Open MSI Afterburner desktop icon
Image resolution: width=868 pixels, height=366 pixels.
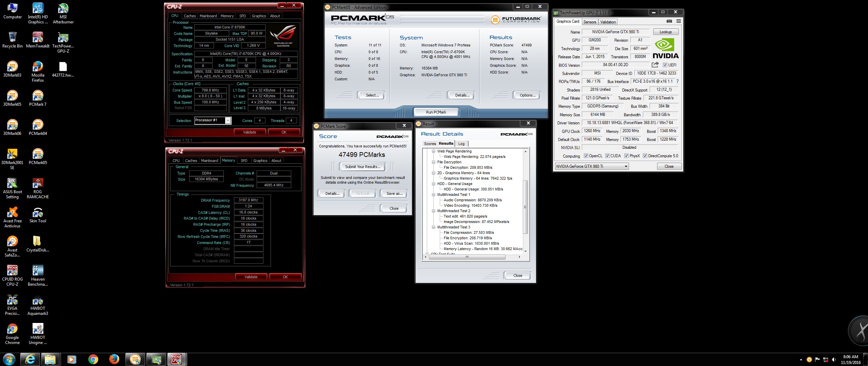[63, 14]
